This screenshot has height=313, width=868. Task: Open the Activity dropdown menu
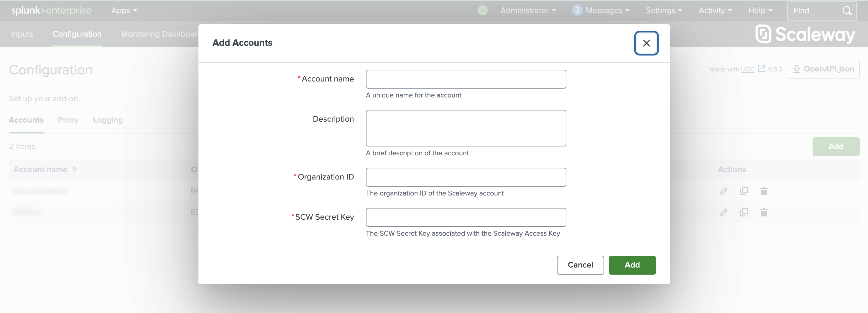pyautogui.click(x=715, y=10)
